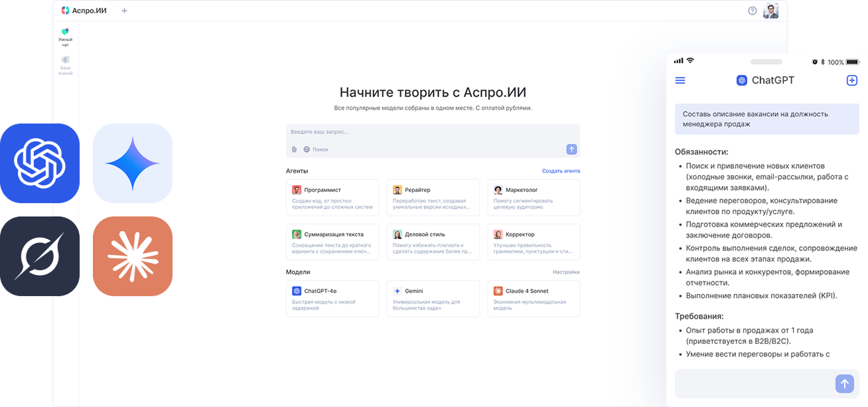
Task: Click the Рерайтер agent avatar icon
Action: (398, 190)
